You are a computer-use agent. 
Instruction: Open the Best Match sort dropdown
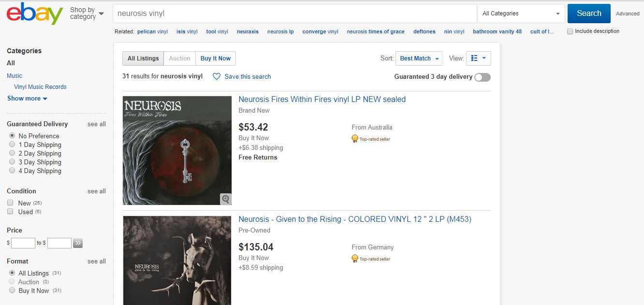tap(419, 58)
